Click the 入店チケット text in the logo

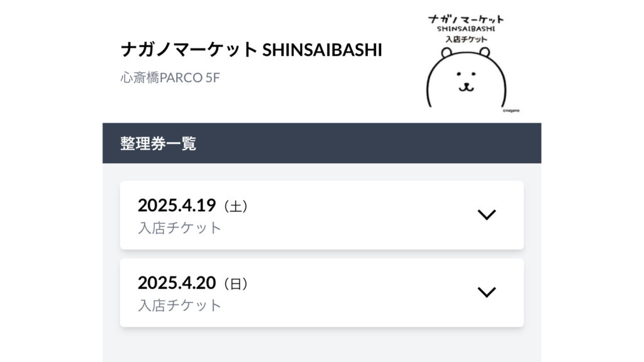(x=466, y=40)
